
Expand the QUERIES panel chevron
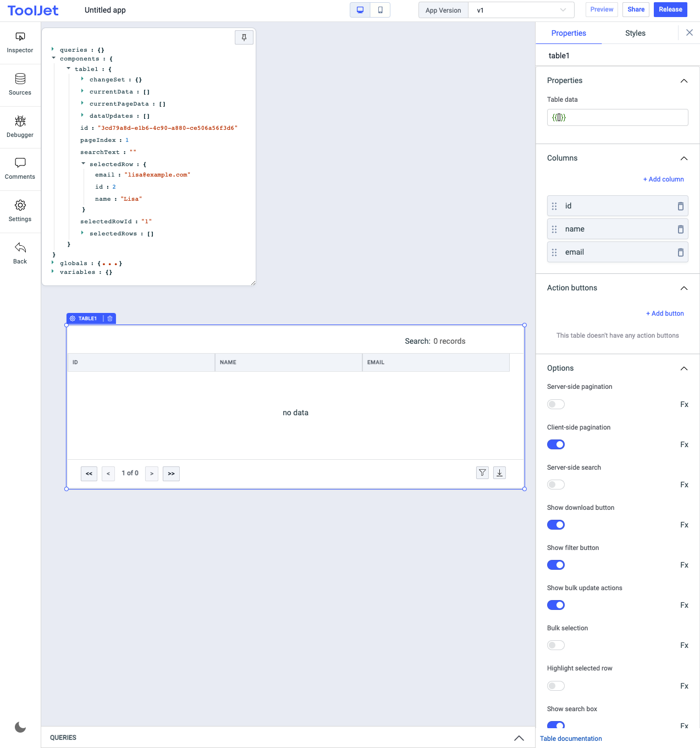[519, 738]
